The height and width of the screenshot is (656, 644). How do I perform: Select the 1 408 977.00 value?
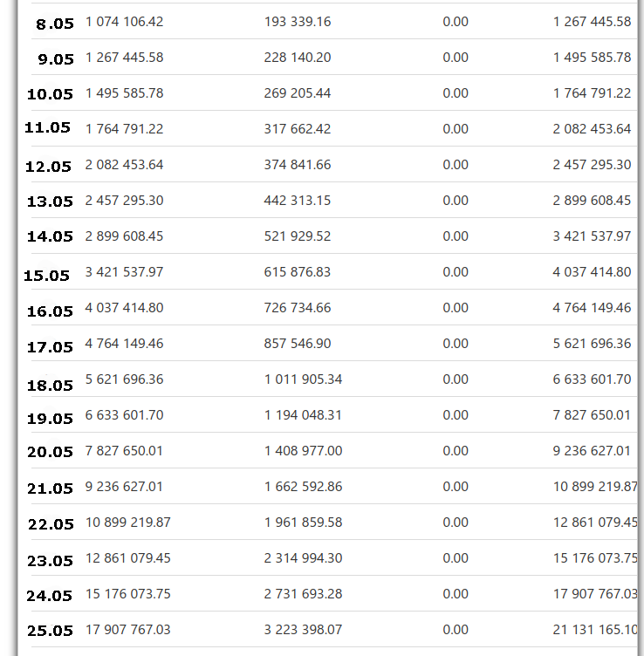click(x=303, y=451)
